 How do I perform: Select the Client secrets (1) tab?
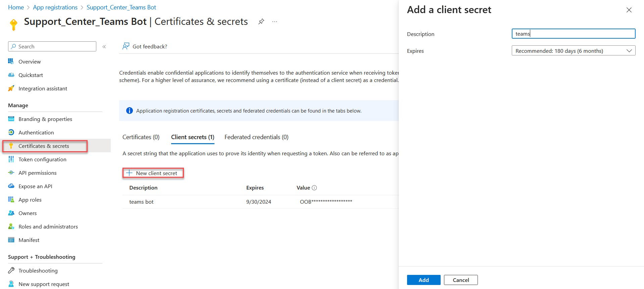pos(193,137)
